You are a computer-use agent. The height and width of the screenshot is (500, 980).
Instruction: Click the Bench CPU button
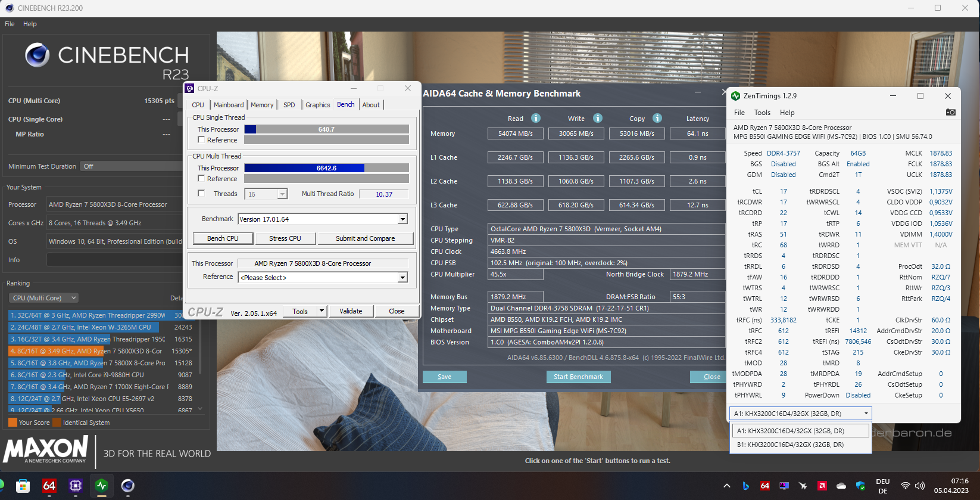223,238
